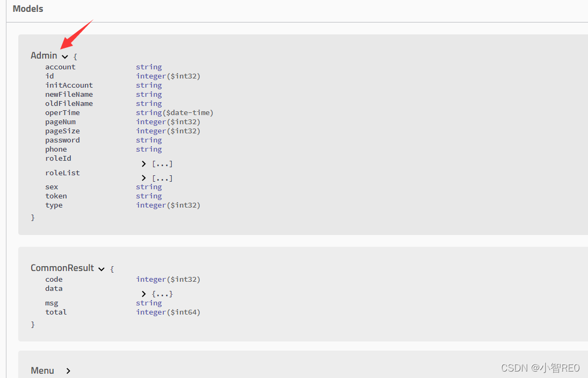Click the Menu model title
The height and width of the screenshot is (378, 588).
point(42,370)
